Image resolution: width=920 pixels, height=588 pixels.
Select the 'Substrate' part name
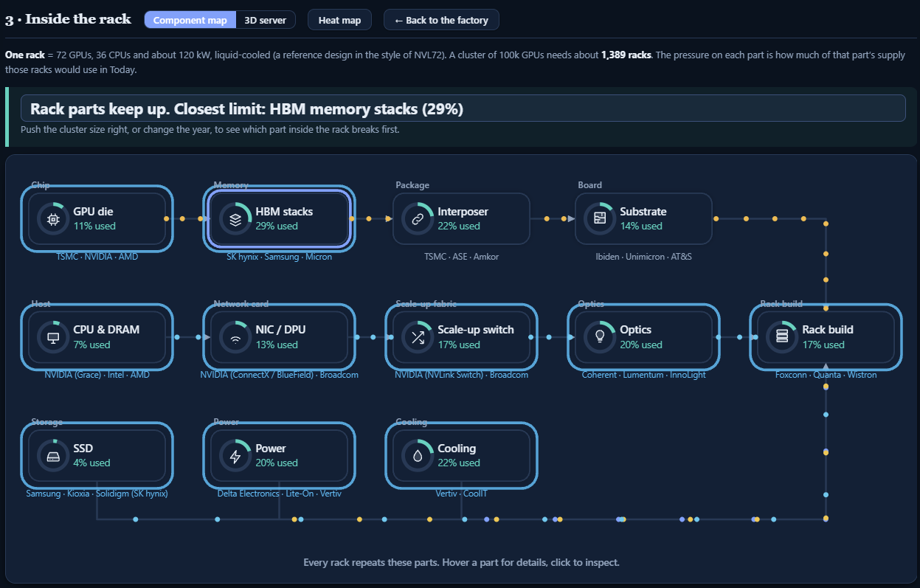643,212
